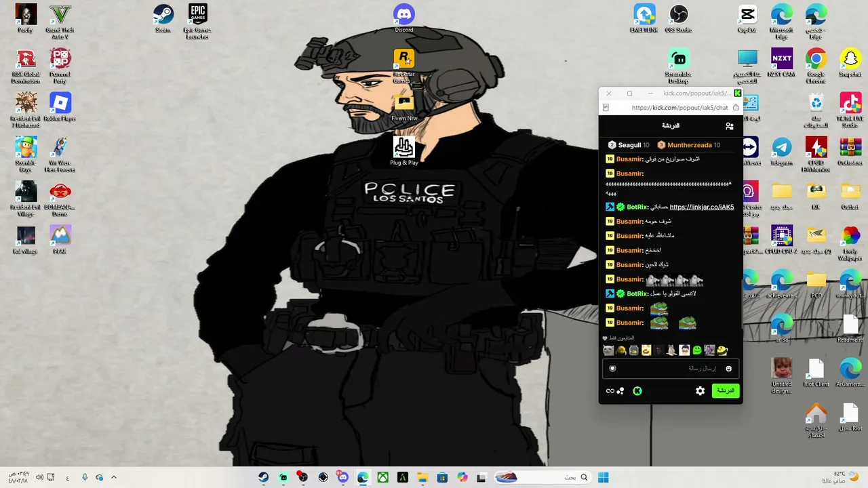Click the infinity points icon in chat footer
Image resolution: width=868 pixels, height=488 pixels.
(x=610, y=391)
